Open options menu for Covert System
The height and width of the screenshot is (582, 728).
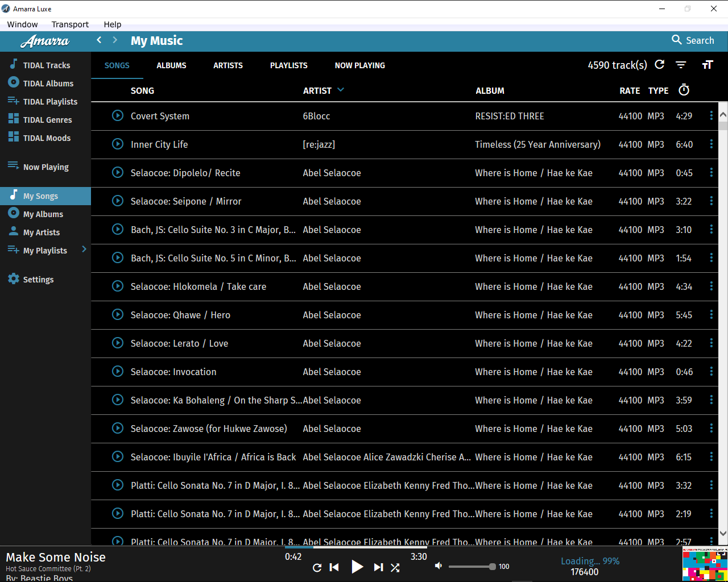tap(712, 115)
